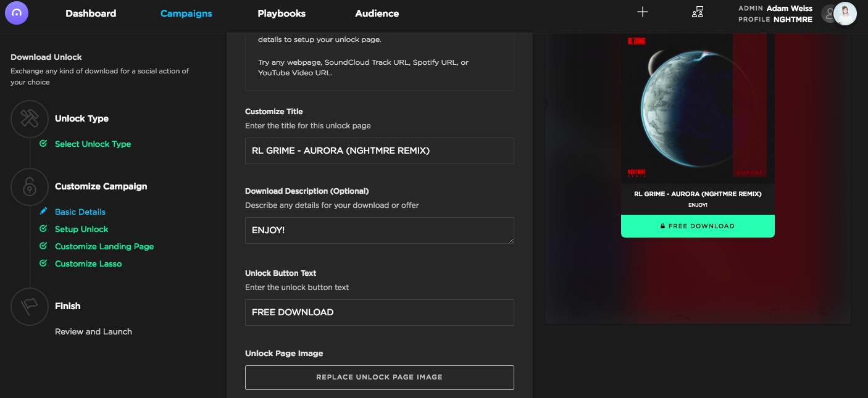Click the FREE DOWNLOAD preview button
868x398 pixels.
coord(698,226)
